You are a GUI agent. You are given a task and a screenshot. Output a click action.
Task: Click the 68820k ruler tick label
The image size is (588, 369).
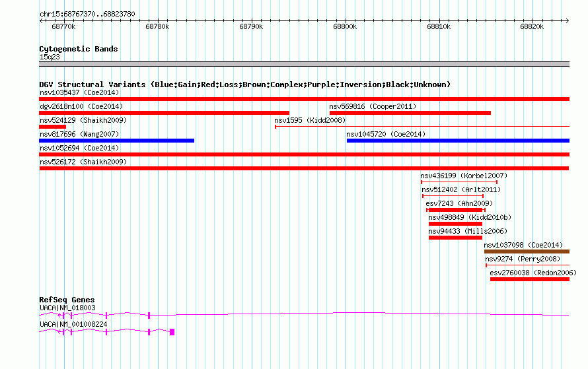click(x=532, y=26)
